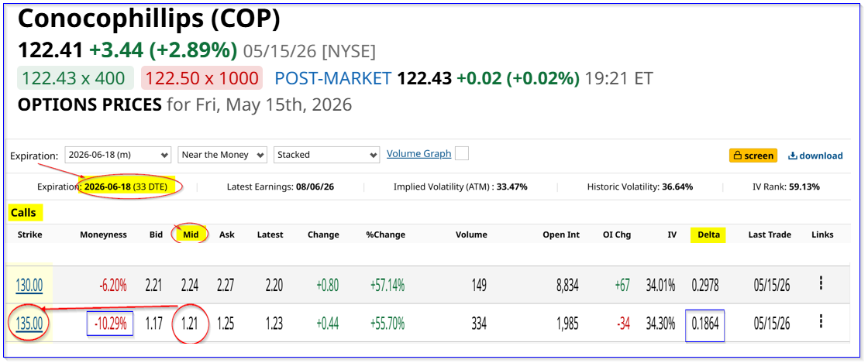Click the download arrow icon
Viewport: 868px width, 363px height.
tap(792, 156)
